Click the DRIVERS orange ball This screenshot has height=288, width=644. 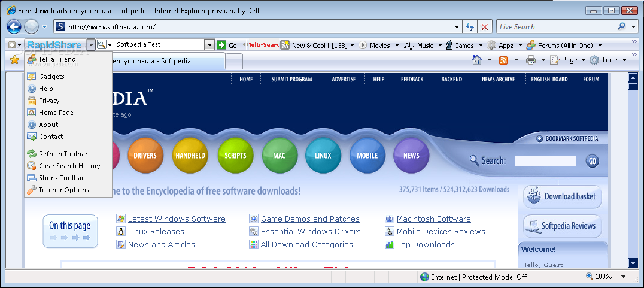[x=145, y=156]
